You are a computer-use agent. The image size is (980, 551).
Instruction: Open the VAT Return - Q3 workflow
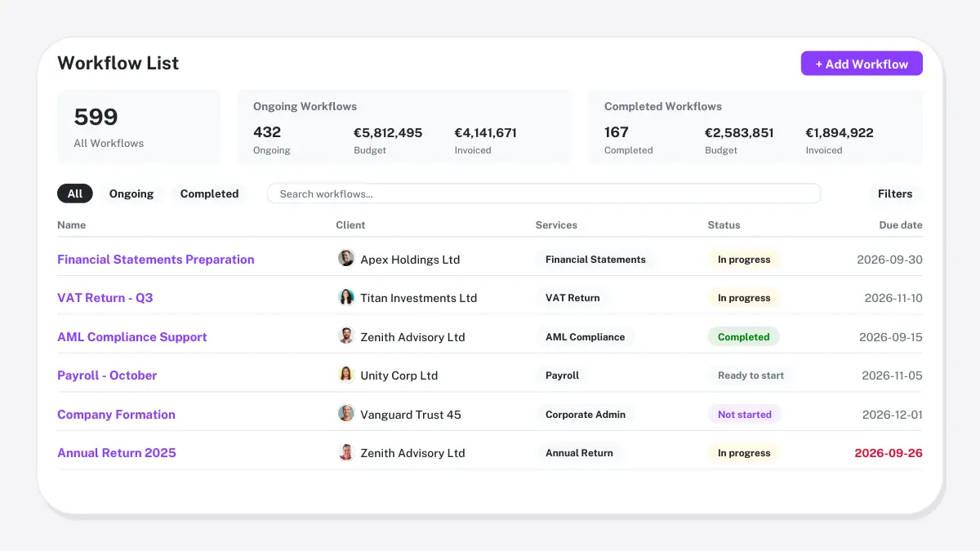pos(105,298)
